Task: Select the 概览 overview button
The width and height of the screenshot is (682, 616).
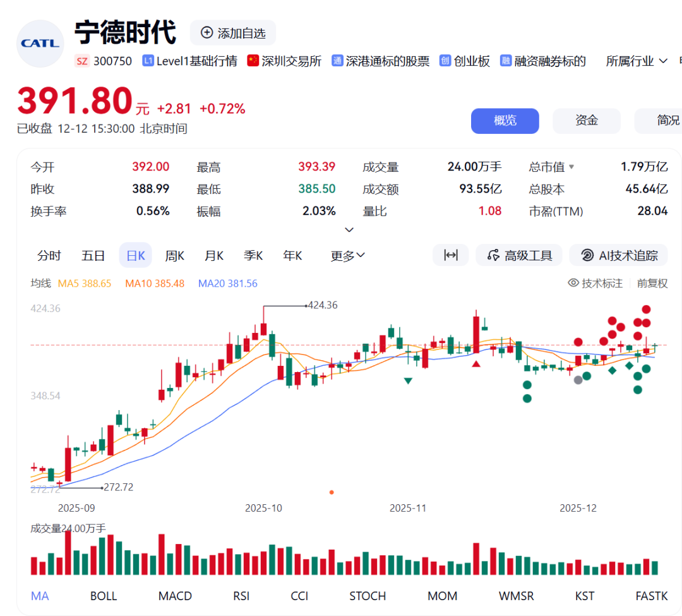Action: tap(505, 121)
